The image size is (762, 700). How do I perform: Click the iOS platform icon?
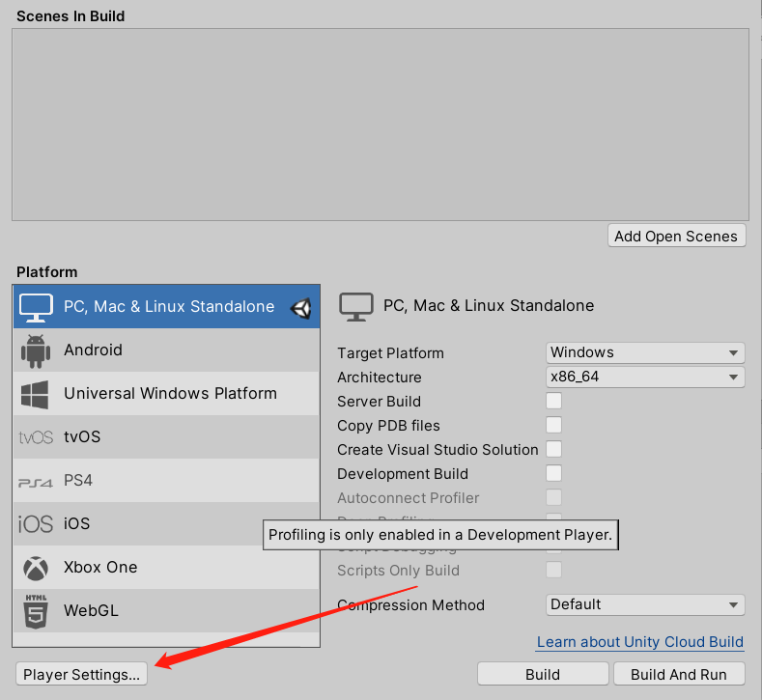coord(36,524)
